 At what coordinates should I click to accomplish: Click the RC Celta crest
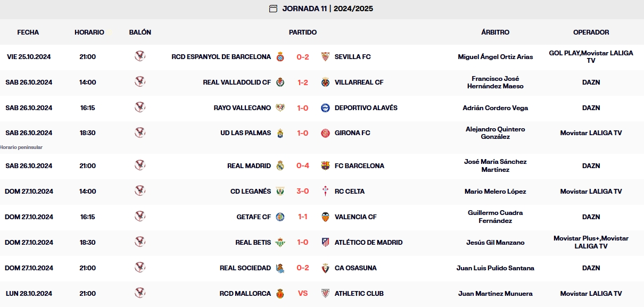pyautogui.click(x=325, y=192)
